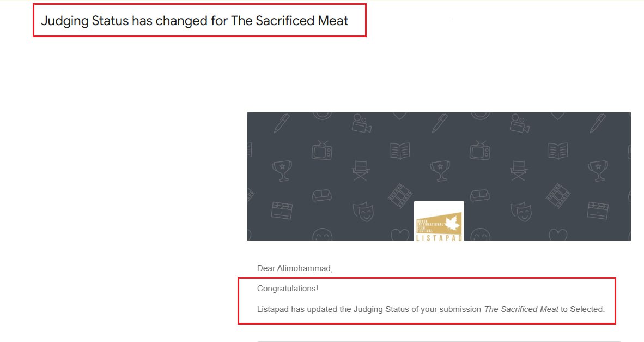Screen dimensions: 644x342
Task: Click the movie camera icon in the banner's top-left area
Action: [x=361, y=123]
